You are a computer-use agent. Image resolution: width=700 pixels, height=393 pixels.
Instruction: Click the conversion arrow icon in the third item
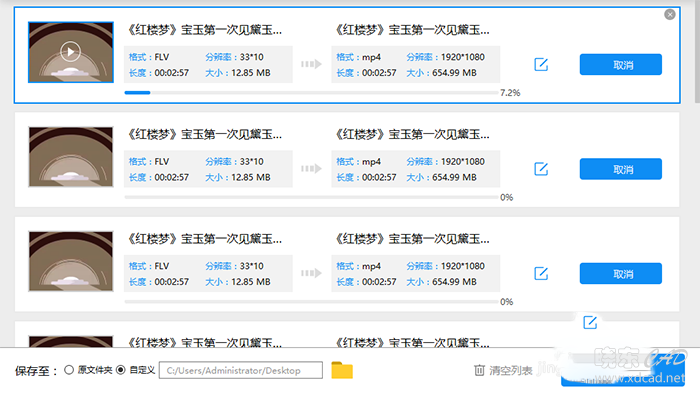pos(311,273)
